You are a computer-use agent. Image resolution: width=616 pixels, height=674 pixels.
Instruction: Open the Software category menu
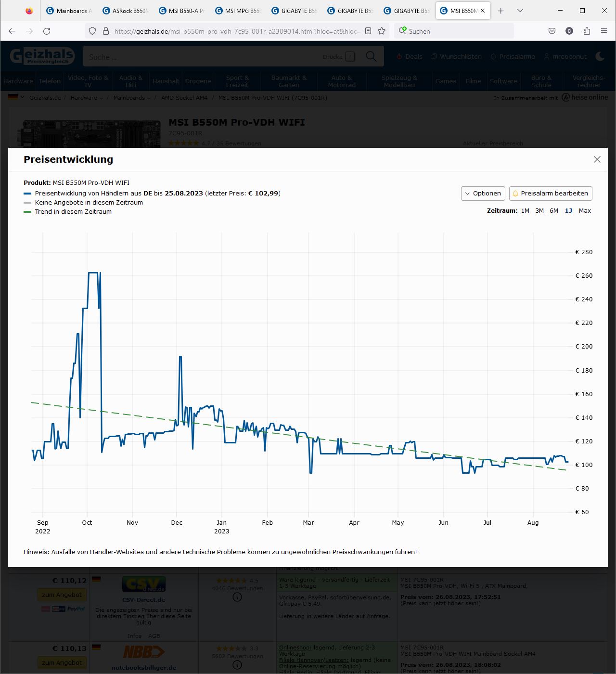pos(503,81)
